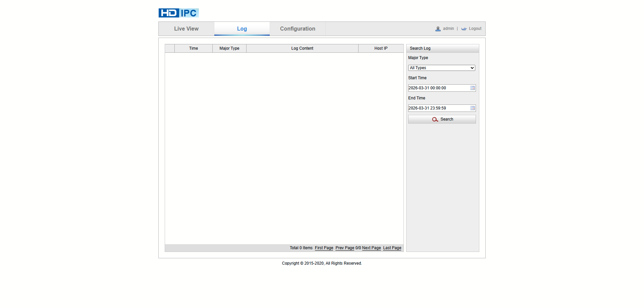Screen dimensions: 644x308
Task: Expand the Major Type dropdown
Action: 441,68
